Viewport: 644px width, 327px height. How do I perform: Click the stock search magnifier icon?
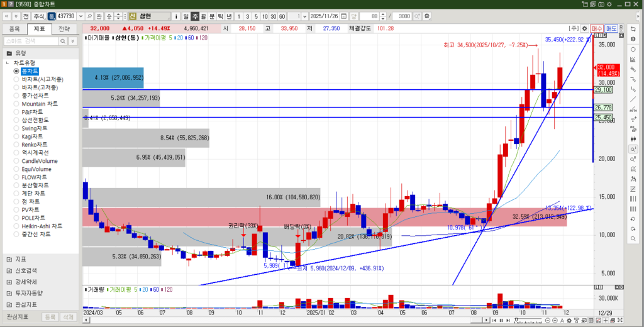(90, 16)
